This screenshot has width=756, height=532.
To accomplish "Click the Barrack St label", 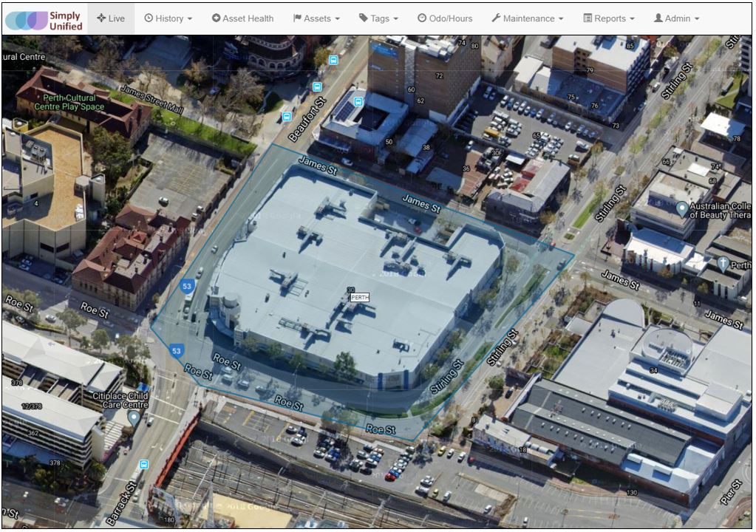I will tap(122, 503).
